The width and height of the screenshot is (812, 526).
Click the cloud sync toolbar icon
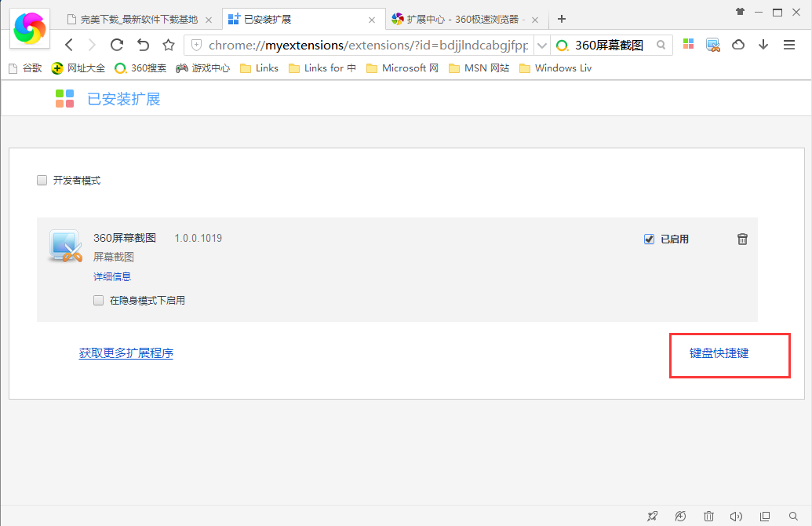point(738,45)
